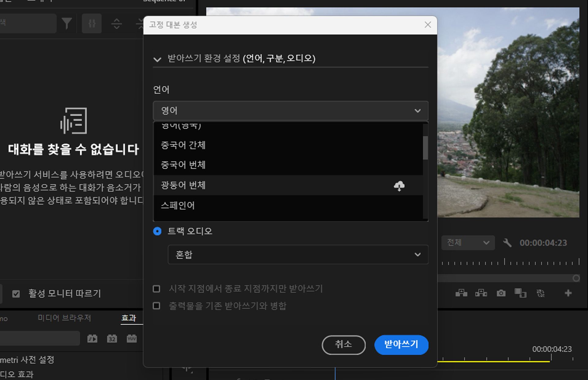Click the 취소 button
Viewport: 588px width, 380px height.
coord(344,345)
